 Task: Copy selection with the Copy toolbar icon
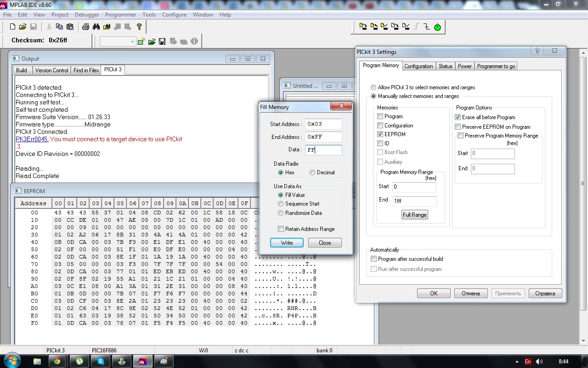tap(60, 27)
